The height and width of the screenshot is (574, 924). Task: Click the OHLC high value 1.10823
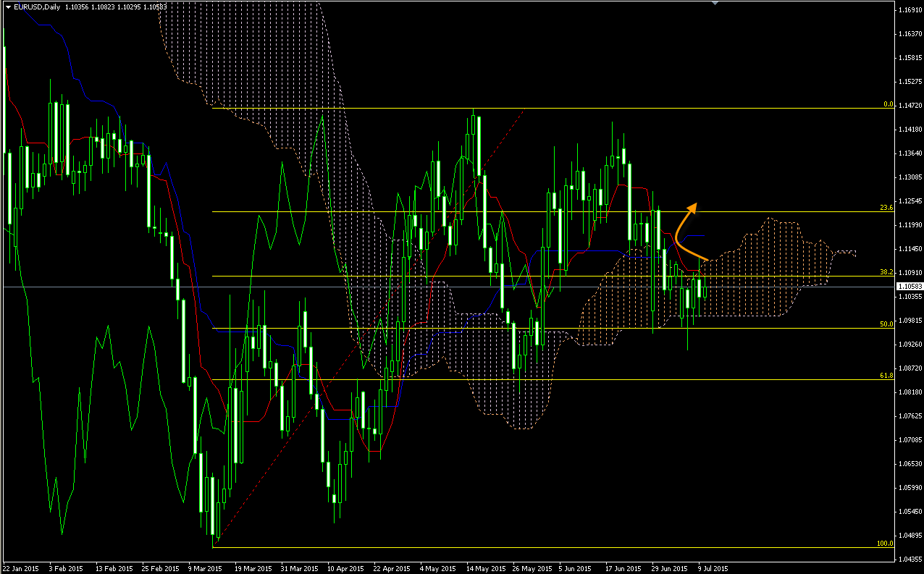click(104, 7)
